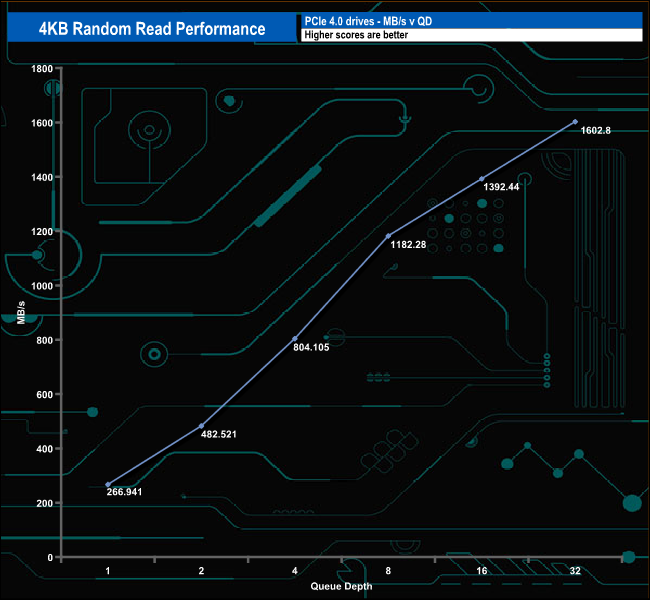This screenshot has height=600, width=650.
Task: Select the Queue Depth axis title
Action: (x=341, y=586)
